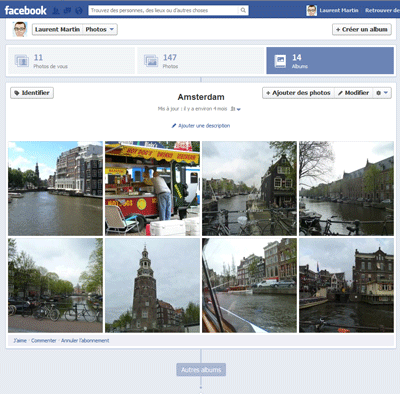Image resolution: width=400 pixels, height=394 pixels.
Task: Click Laurent Martin avatar in top bar
Action: (311, 10)
